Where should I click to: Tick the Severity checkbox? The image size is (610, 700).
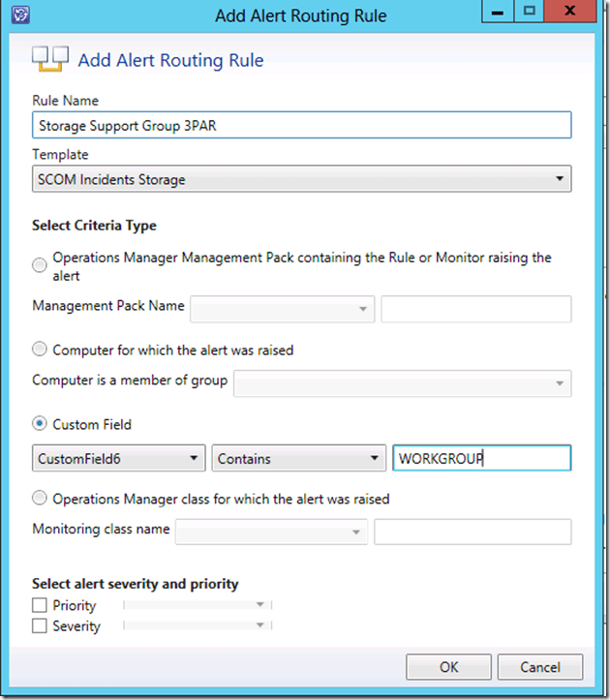click(40, 626)
